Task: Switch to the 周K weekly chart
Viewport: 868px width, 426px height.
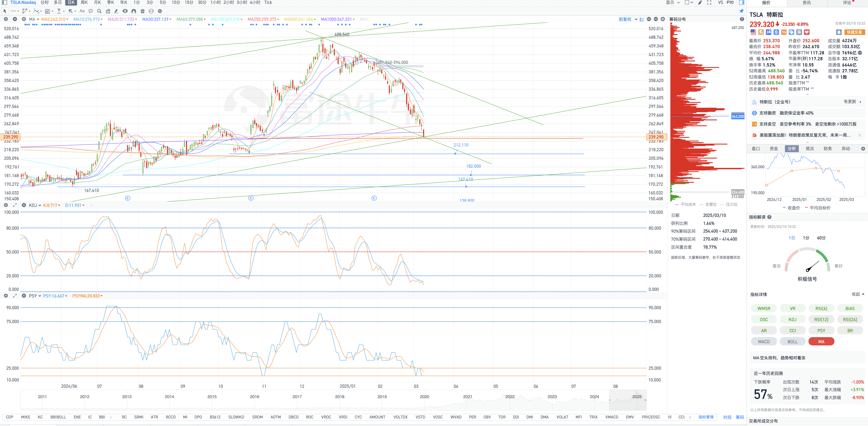Action: (84, 2)
